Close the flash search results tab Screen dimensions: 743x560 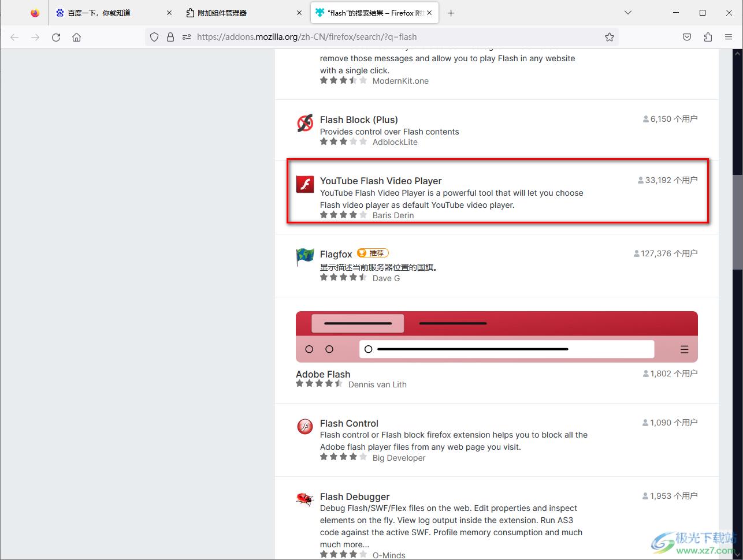pyautogui.click(x=429, y=13)
